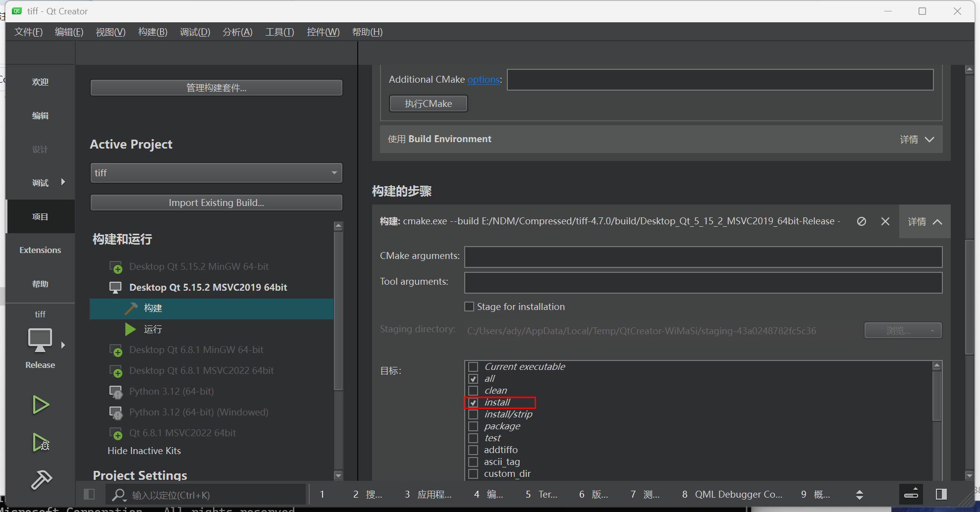Click the CMake arguments input field
This screenshot has height=512, width=980.
703,257
